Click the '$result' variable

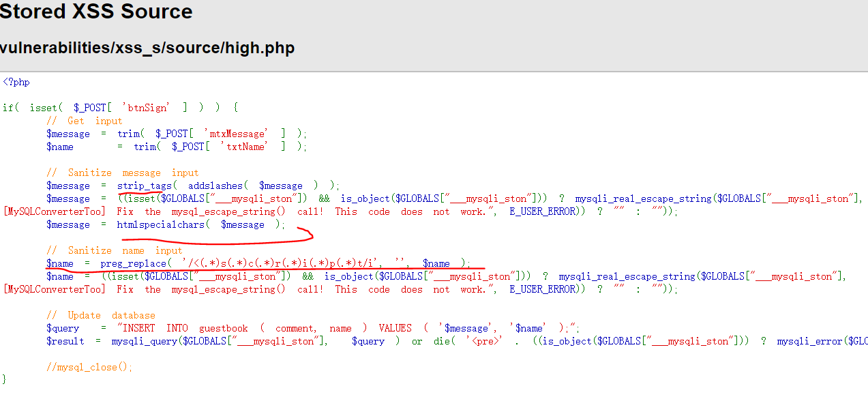coord(65,341)
